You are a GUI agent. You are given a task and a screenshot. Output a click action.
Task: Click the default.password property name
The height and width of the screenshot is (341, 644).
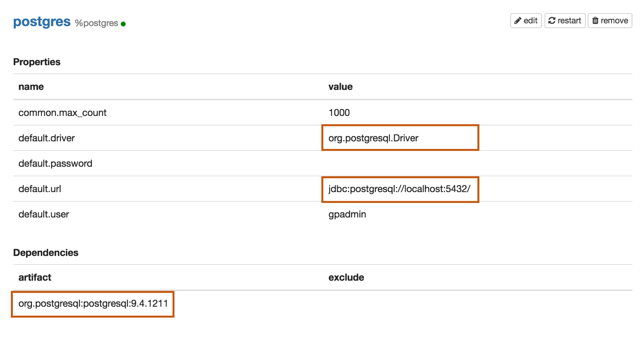[x=55, y=163]
